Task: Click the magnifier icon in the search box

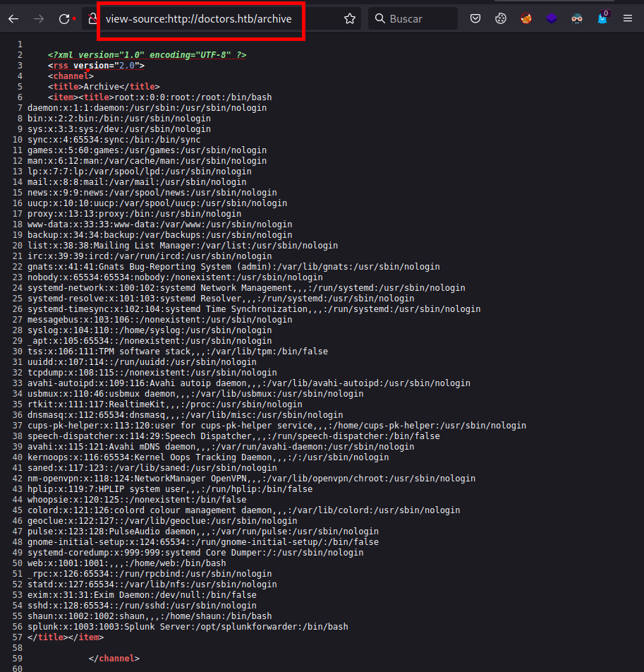Action: coord(380,19)
